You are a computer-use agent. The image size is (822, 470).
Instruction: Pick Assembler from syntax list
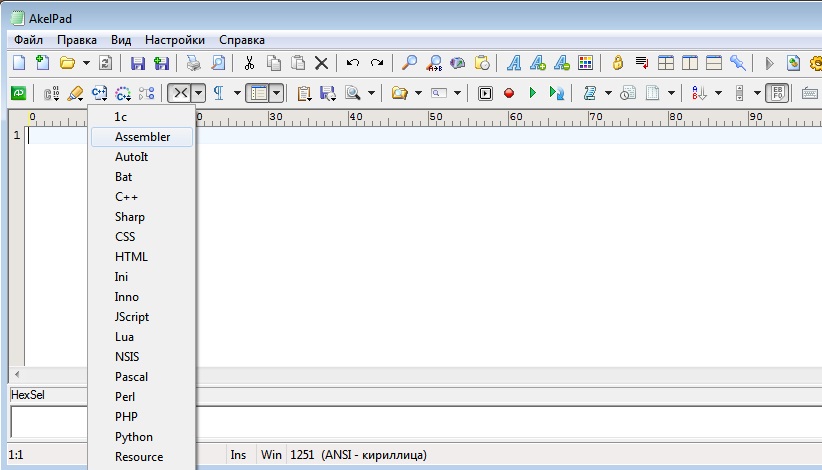[x=142, y=137]
